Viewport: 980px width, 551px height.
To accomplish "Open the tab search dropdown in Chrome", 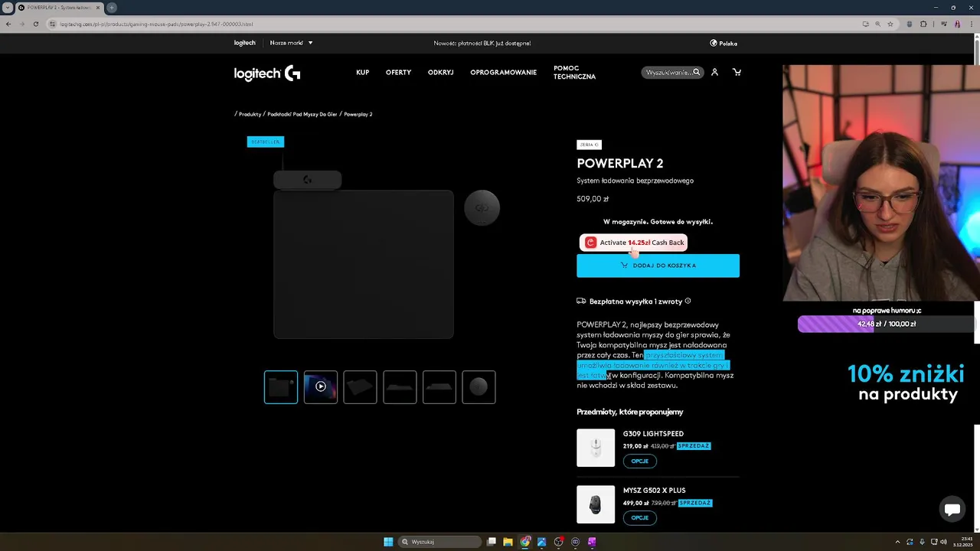I will (7, 8).
